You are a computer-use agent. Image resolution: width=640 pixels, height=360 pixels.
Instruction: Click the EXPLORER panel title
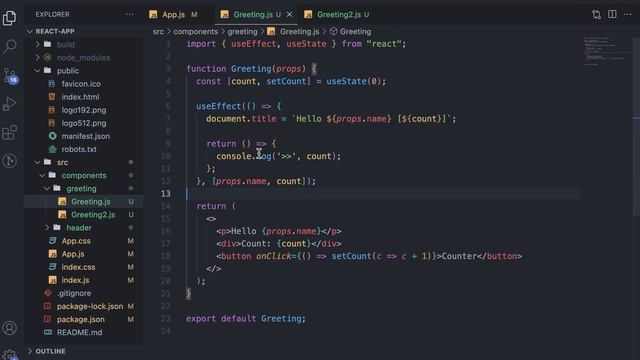coord(52,14)
